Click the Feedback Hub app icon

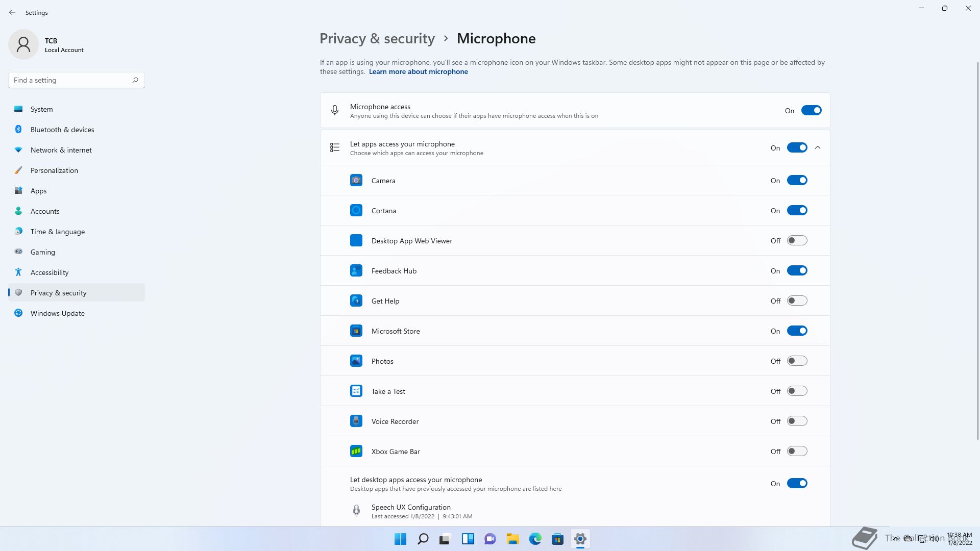pyautogui.click(x=356, y=270)
